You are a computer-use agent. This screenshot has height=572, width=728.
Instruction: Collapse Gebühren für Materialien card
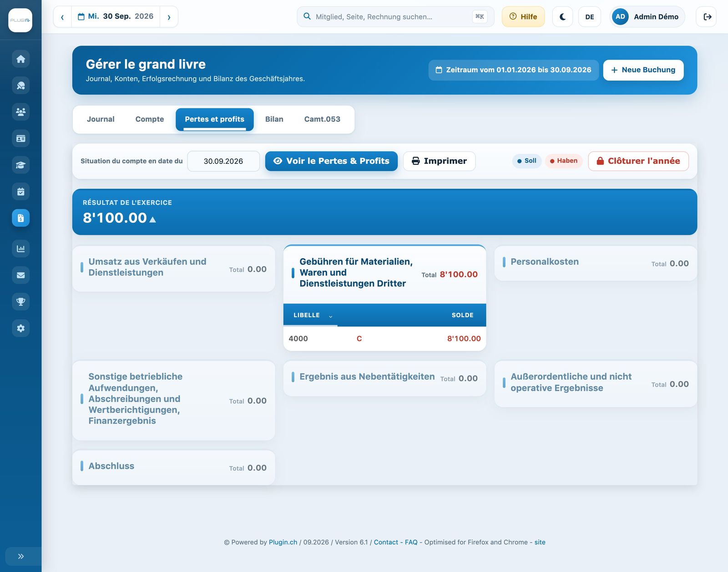(384, 274)
